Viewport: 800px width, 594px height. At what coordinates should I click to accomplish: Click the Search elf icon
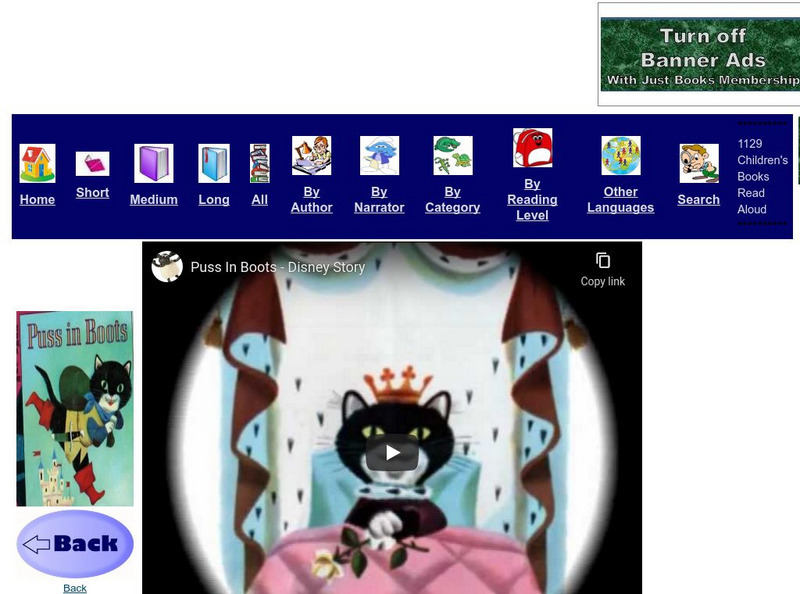click(697, 160)
